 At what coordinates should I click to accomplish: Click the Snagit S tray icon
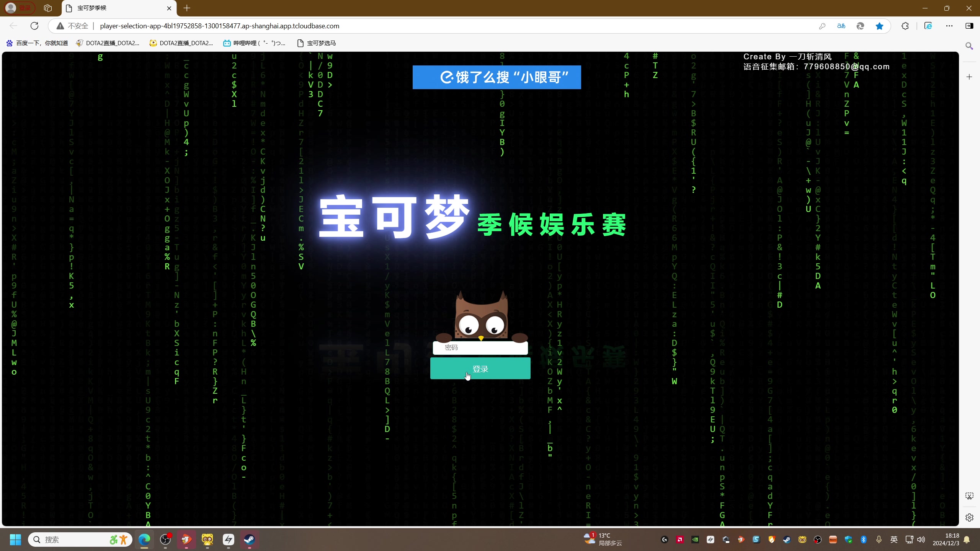756,540
